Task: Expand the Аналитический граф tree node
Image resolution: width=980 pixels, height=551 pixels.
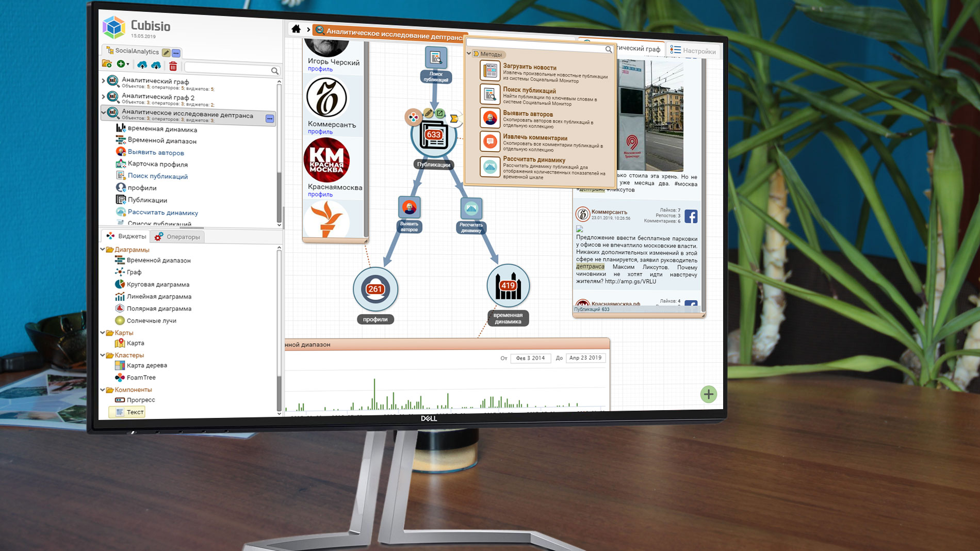Action: (x=103, y=80)
